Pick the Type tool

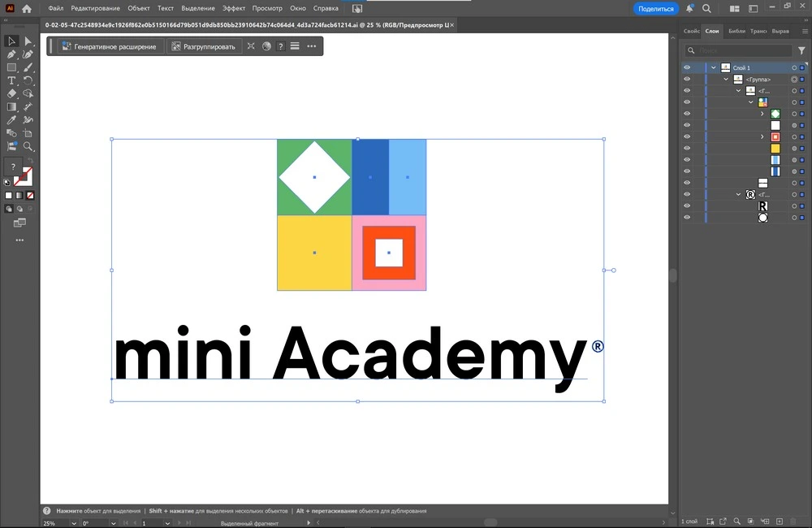pyautogui.click(x=12, y=80)
